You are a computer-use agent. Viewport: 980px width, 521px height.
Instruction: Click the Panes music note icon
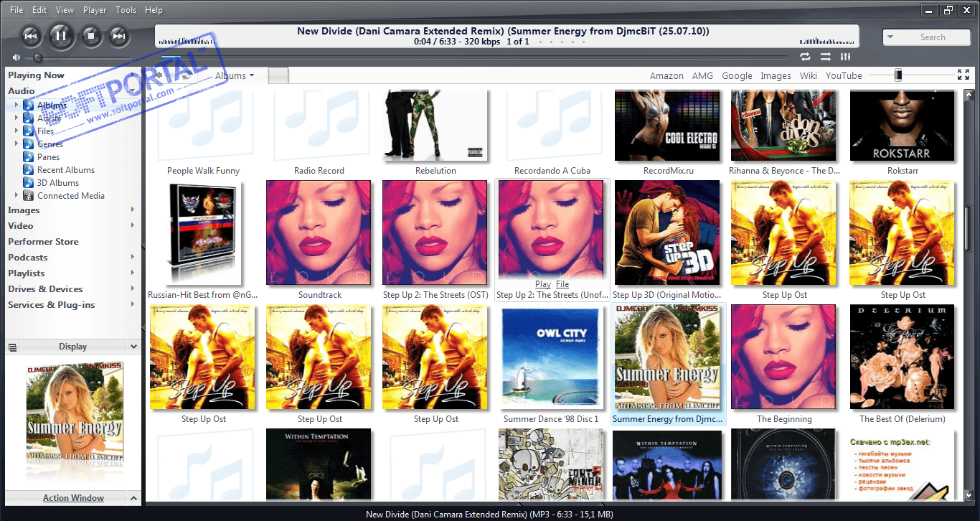coord(28,156)
